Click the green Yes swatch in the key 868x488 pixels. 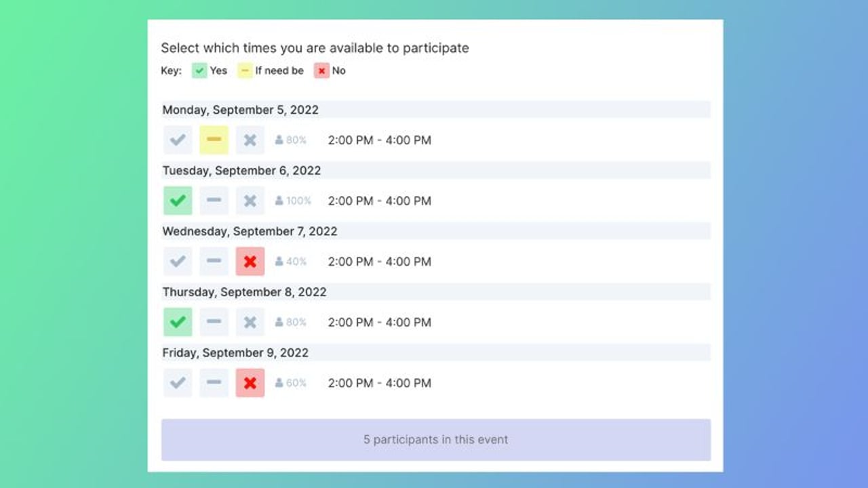(199, 70)
